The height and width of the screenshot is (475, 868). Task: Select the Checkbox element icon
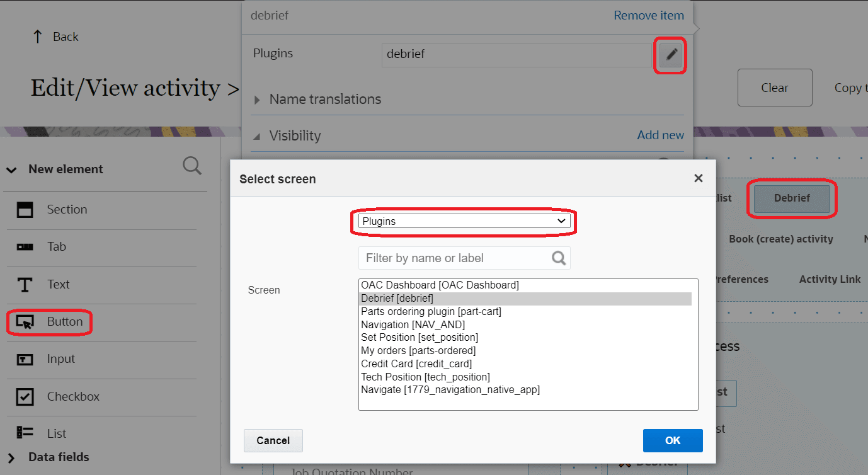click(x=25, y=397)
